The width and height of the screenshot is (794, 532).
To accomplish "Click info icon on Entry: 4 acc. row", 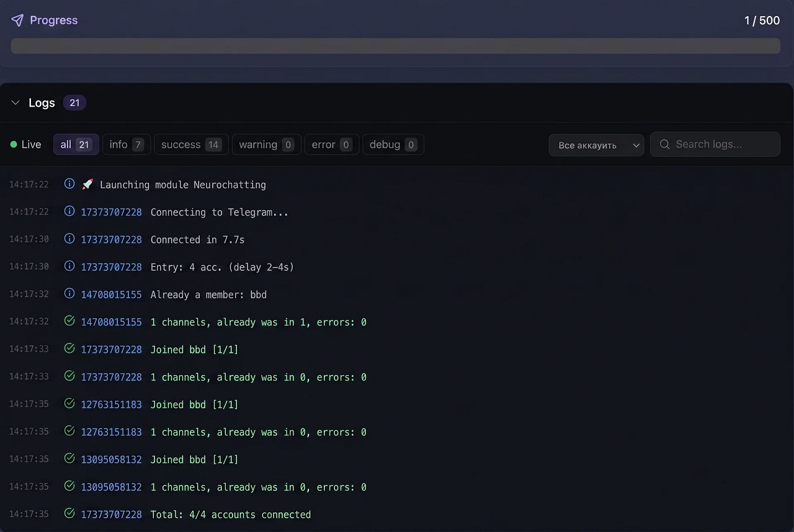I will (x=69, y=266).
